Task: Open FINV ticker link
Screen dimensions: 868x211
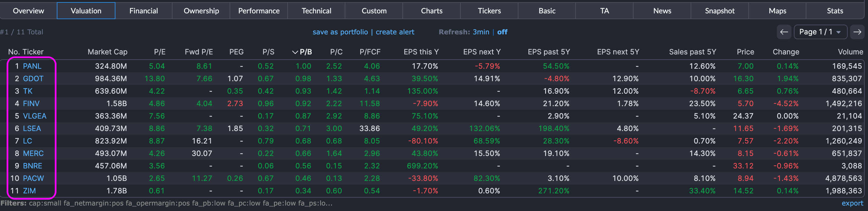Action: 31,103
